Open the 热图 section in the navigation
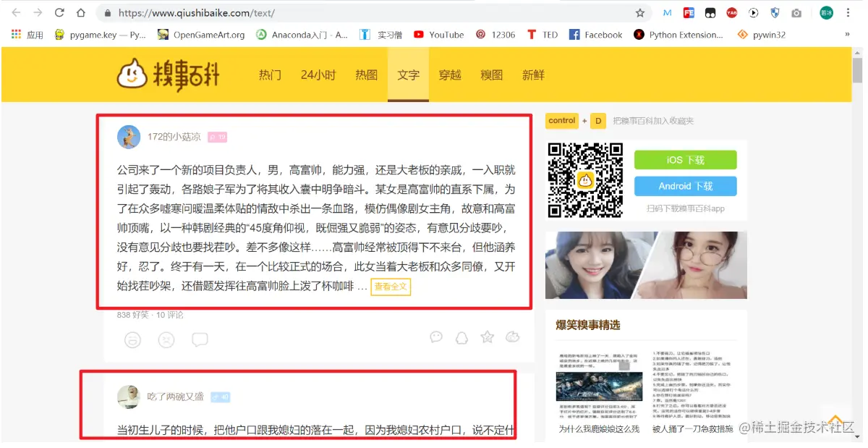Image resolution: width=868 pixels, height=448 pixels. [366, 75]
